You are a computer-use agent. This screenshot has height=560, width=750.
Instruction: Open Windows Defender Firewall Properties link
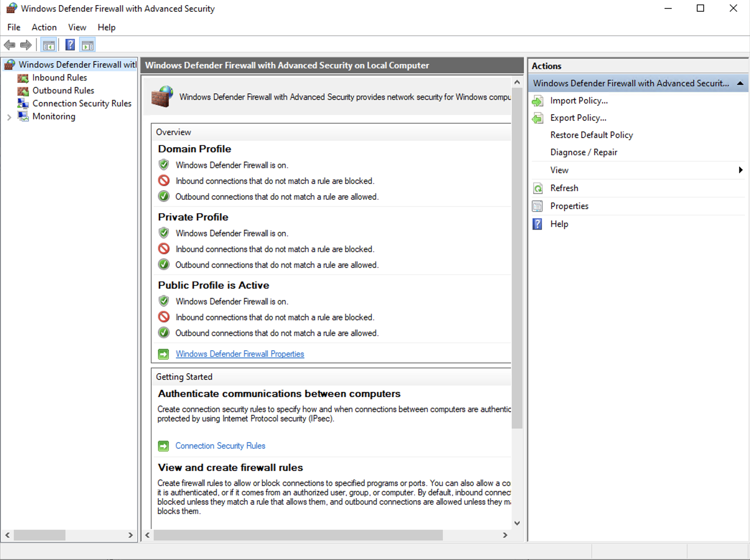click(x=240, y=354)
